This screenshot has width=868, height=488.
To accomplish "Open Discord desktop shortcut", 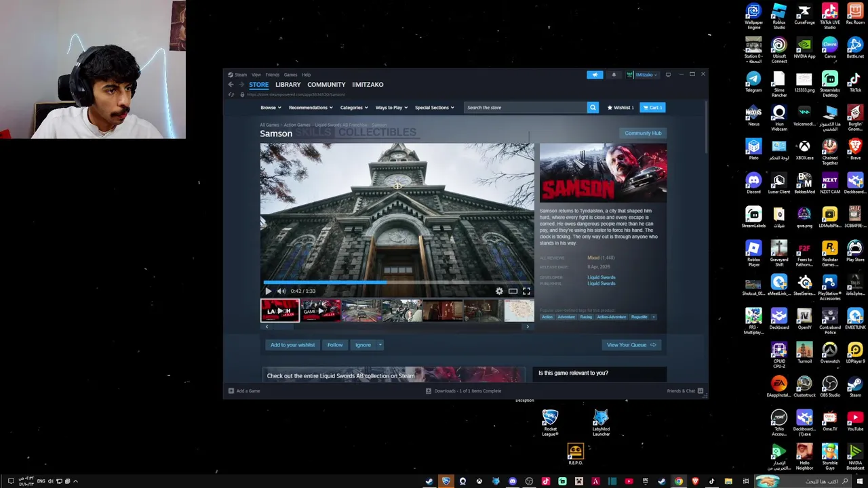I will pos(753,183).
